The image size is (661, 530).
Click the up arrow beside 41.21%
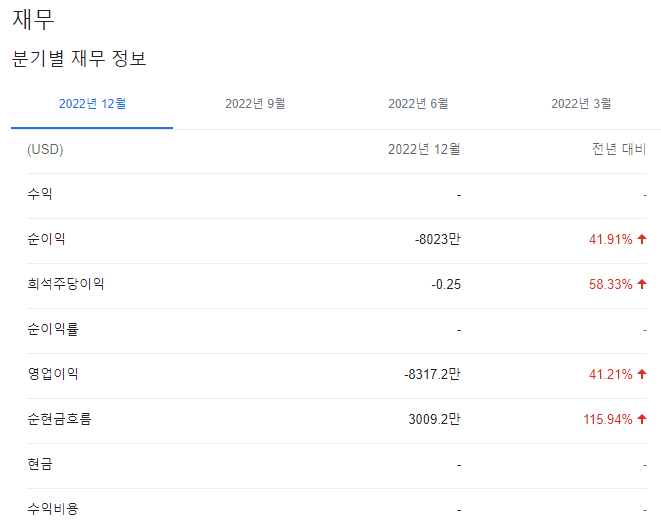[642, 374]
